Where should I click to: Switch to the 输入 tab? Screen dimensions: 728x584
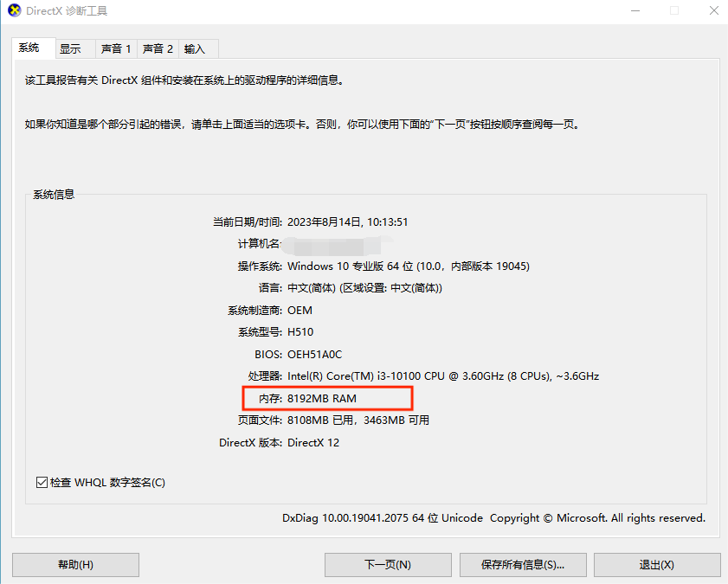[x=196, y=48]
